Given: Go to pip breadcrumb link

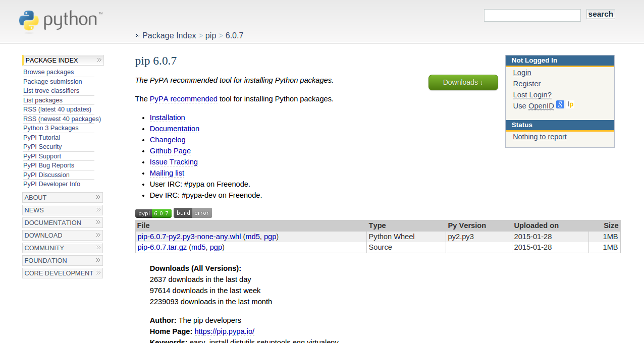Looking at the screenshot, I should pyautogui.click(x=210, y=35).
